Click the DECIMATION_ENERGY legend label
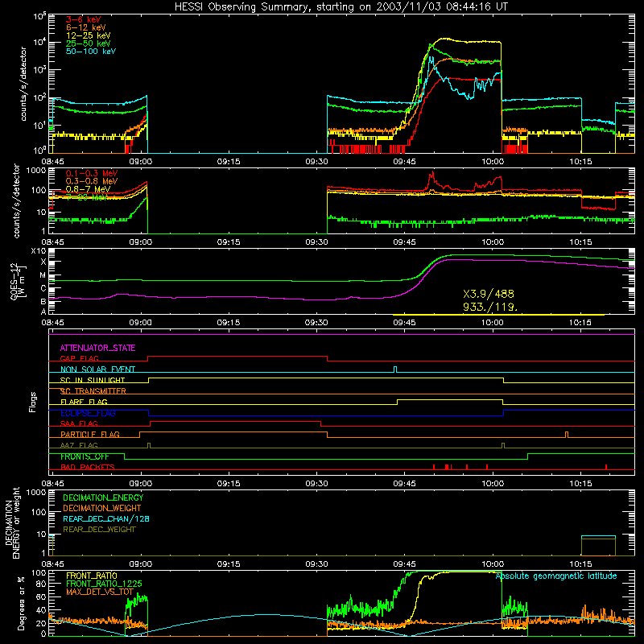644x644 pixels. coord(103,497)
